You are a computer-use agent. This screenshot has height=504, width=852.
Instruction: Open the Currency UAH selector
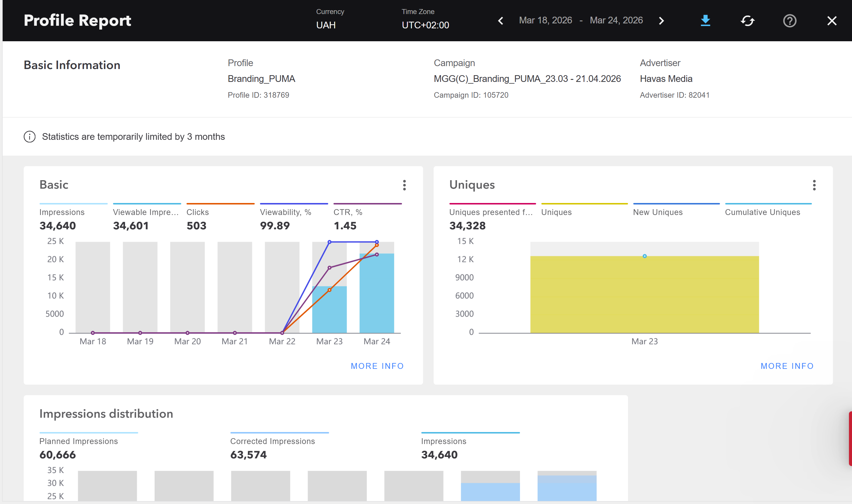(326, 25)
